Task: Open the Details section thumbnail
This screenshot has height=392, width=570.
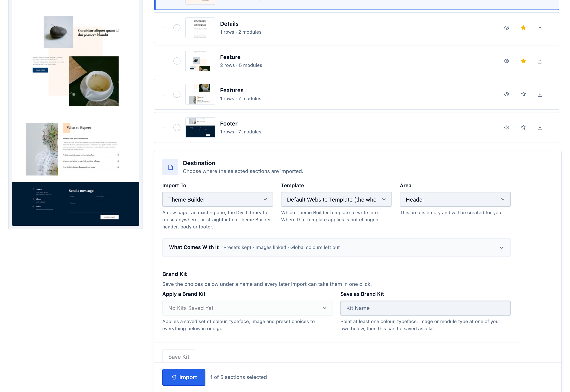Action: (200, 28)
